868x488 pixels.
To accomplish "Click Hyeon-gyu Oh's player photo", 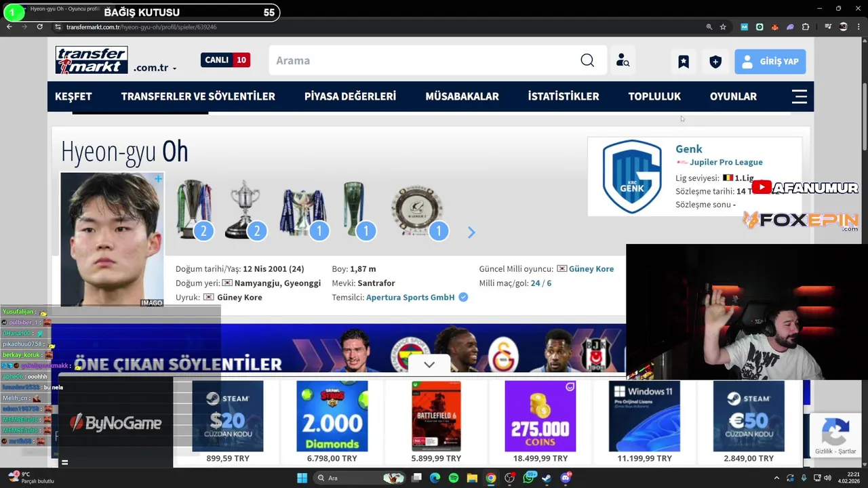I will (x=112, y=239).
